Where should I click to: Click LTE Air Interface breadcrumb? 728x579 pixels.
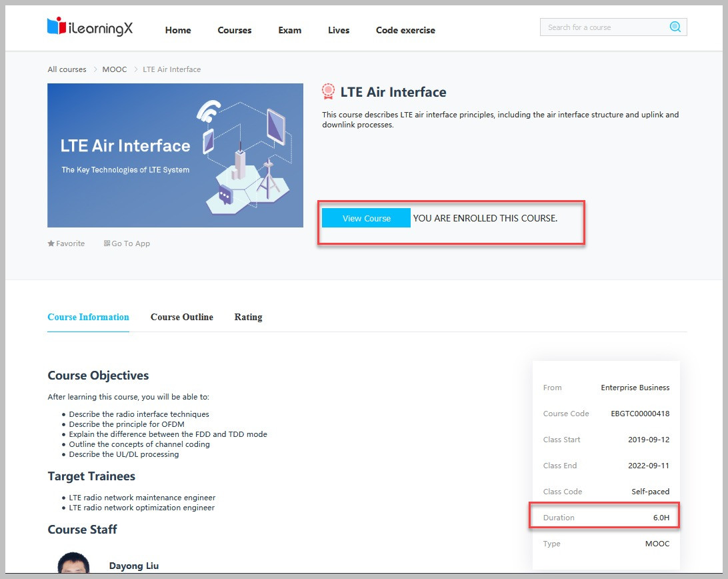[x=172, y=69]
